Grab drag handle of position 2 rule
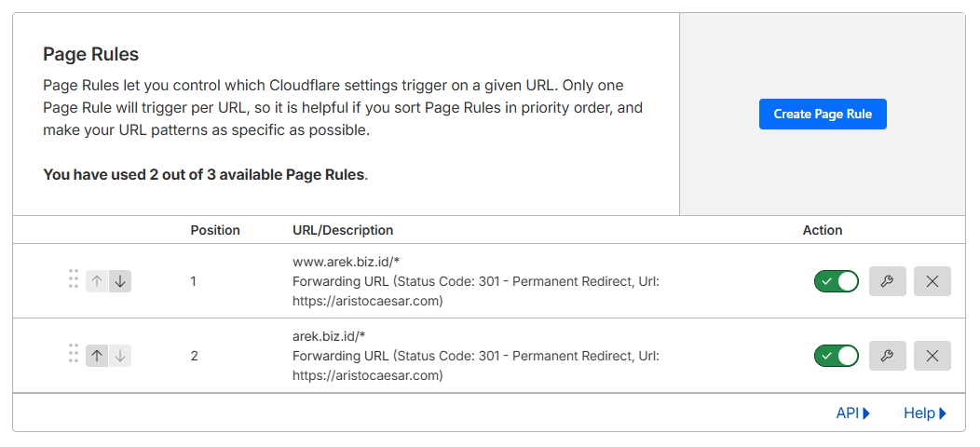 point(74,355)
